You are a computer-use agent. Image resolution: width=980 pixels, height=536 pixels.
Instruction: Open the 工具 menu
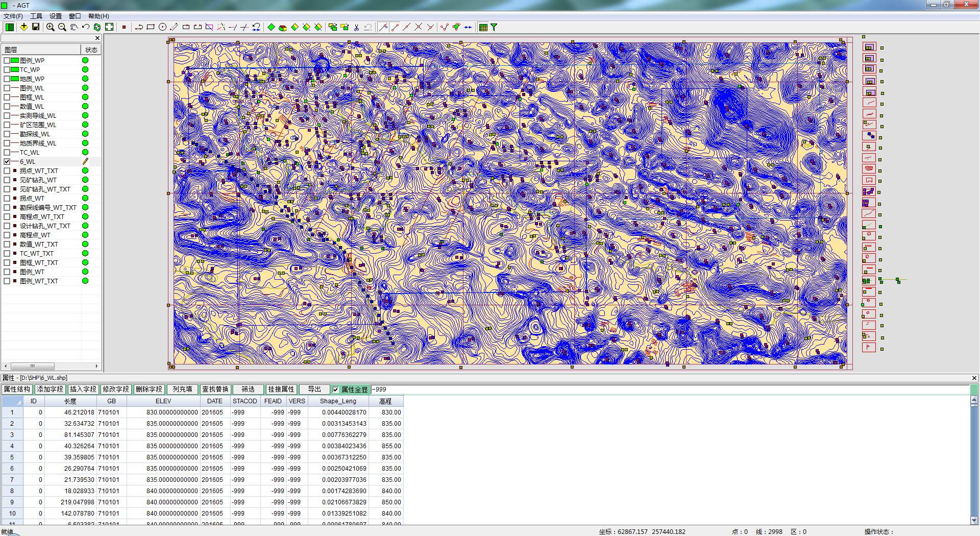[x=36, y=16]
